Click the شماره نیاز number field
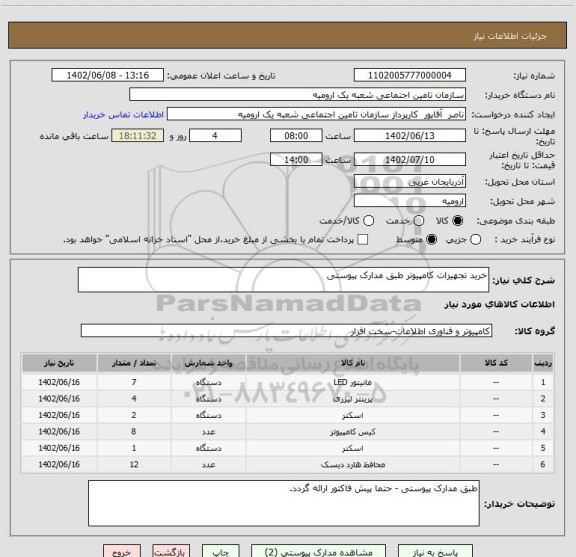The height and width of the screenshot is (557, 576). pos(410,75)
